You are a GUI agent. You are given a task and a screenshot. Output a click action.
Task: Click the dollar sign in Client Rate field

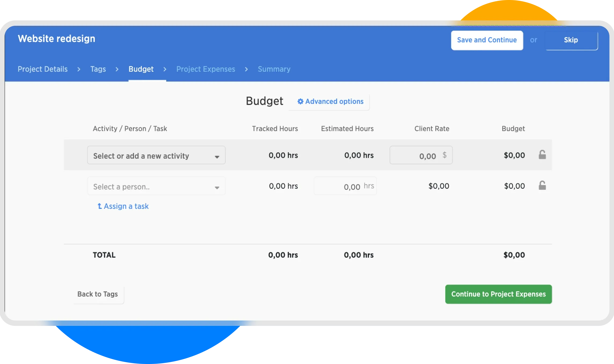pyautogui.click(x=445, y=155)
